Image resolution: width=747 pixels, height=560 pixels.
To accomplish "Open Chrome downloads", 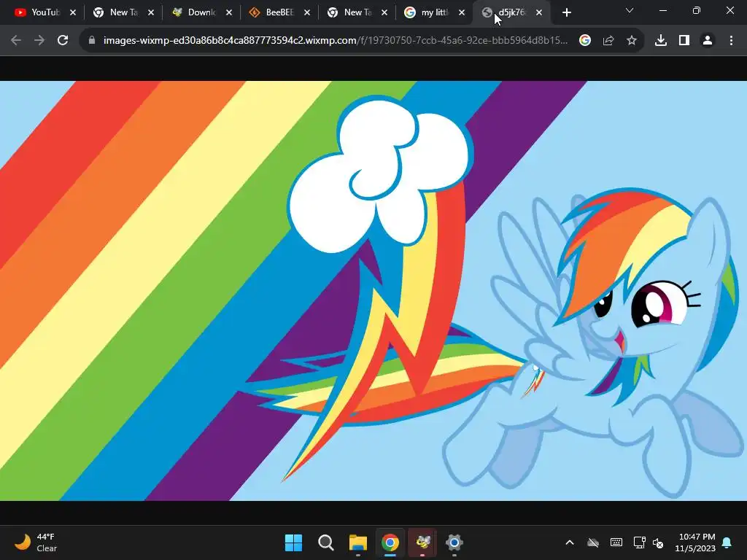I will tap(661, 41).
